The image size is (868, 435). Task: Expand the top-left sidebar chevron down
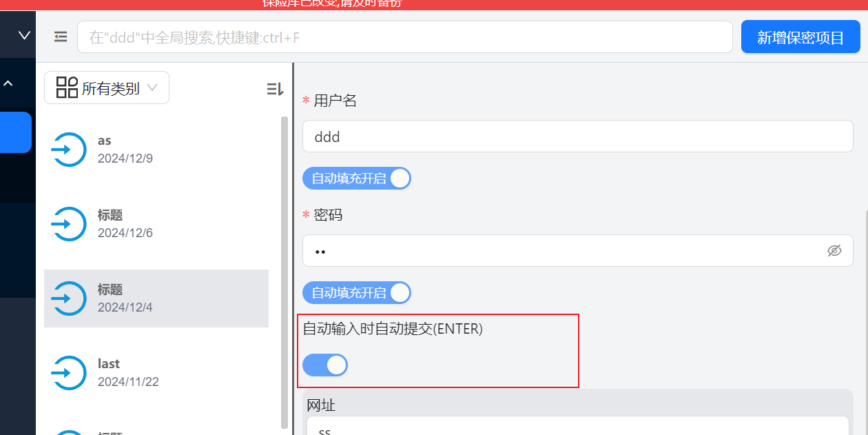pos(24,35)
